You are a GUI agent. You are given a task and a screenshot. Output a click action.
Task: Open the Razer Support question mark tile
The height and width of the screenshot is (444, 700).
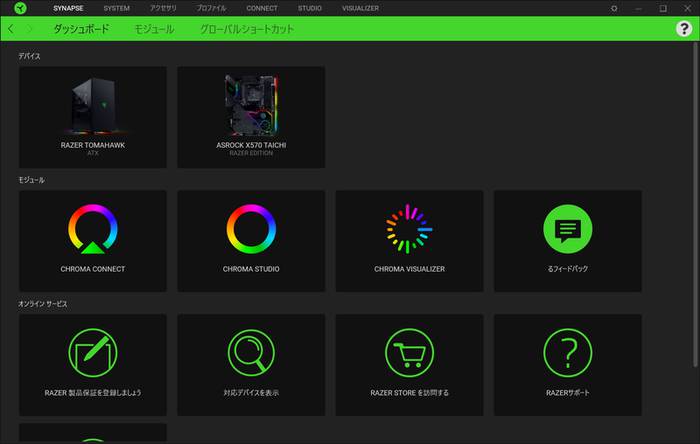pyautogui.click(x=567, y=365)
